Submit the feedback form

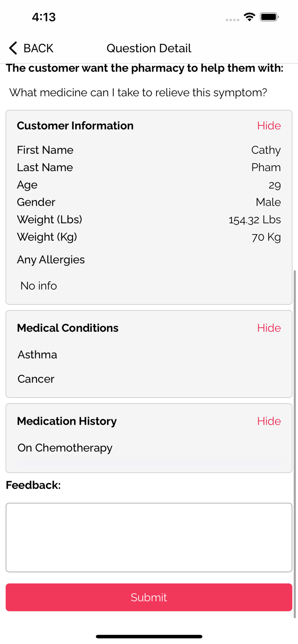coord(149,597)
